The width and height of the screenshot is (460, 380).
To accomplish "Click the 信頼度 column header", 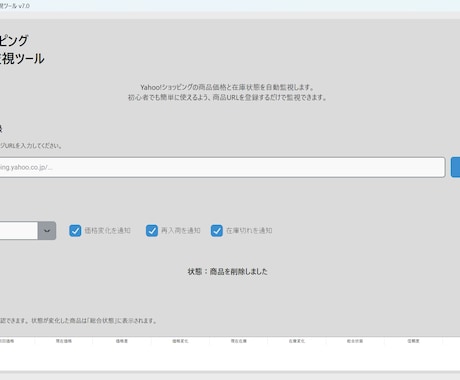I will coord(413,341).
